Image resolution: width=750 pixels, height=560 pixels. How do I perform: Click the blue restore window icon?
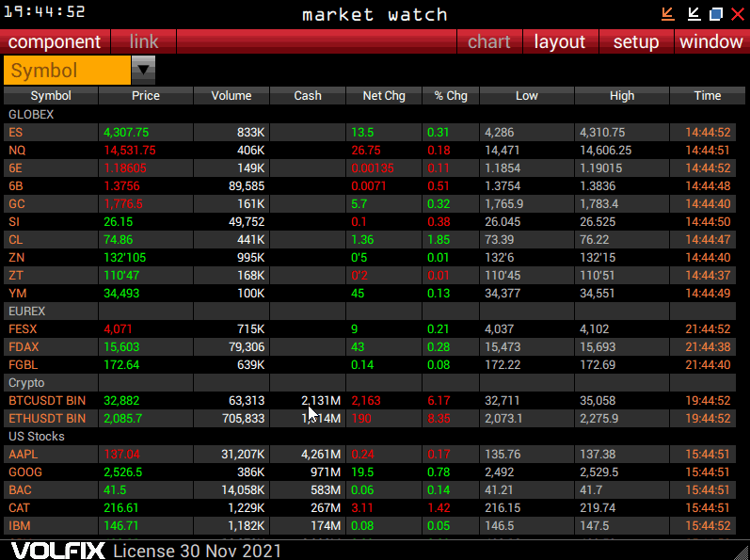click(716, 14)
